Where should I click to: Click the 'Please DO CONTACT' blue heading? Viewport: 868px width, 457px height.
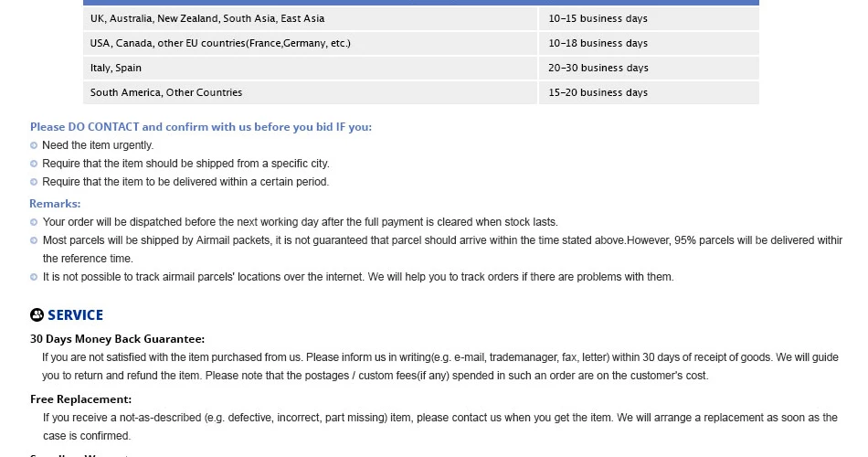[x=201, y=127]
